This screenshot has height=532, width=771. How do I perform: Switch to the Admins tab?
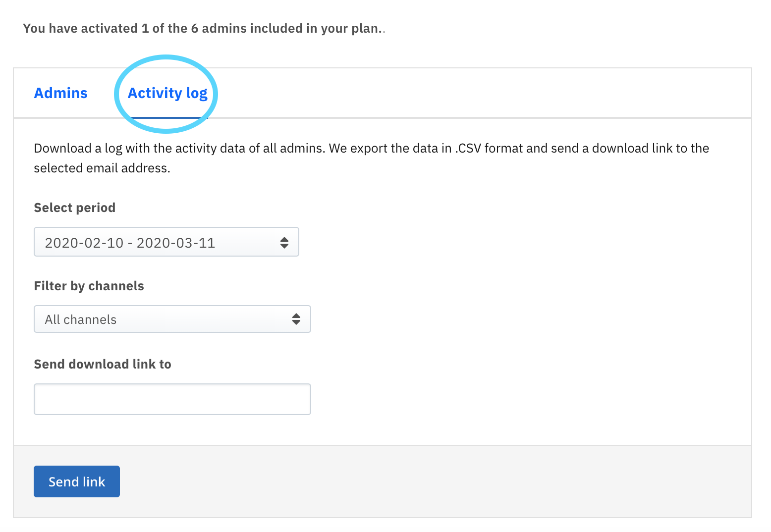click(60, 93)
